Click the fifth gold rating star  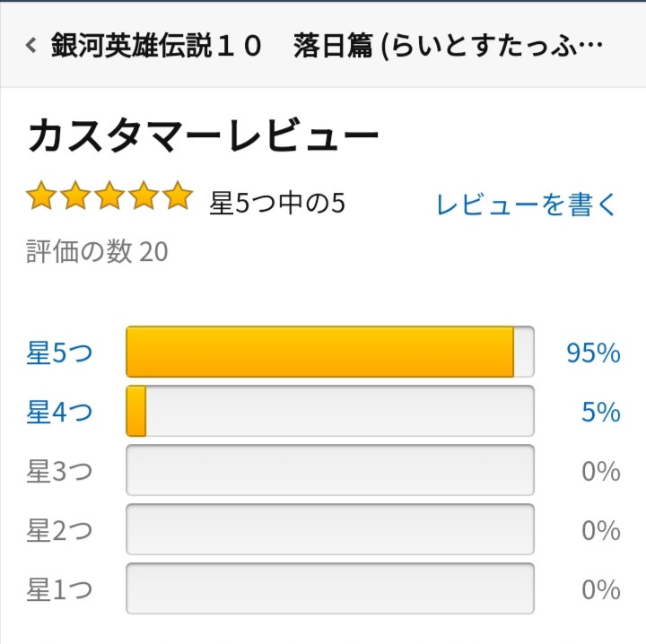point(178,196)
